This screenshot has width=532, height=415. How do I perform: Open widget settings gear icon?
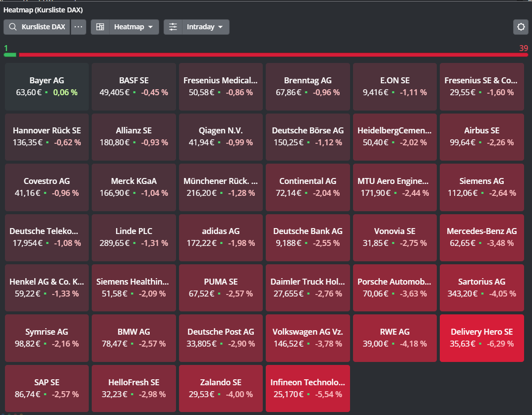click(x=521, y=27)
